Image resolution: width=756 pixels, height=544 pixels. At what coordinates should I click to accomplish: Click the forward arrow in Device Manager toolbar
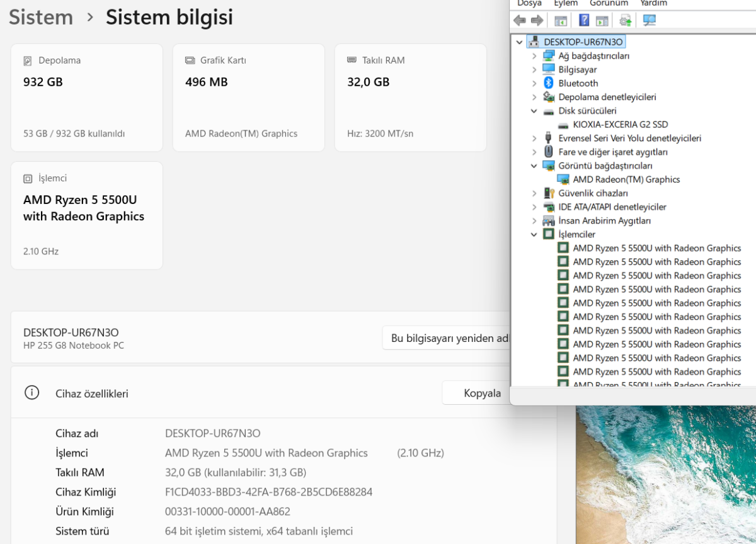click(x=537, y=21)
